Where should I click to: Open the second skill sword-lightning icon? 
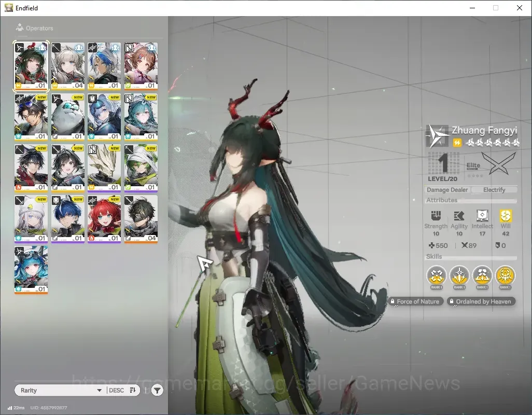459,275
